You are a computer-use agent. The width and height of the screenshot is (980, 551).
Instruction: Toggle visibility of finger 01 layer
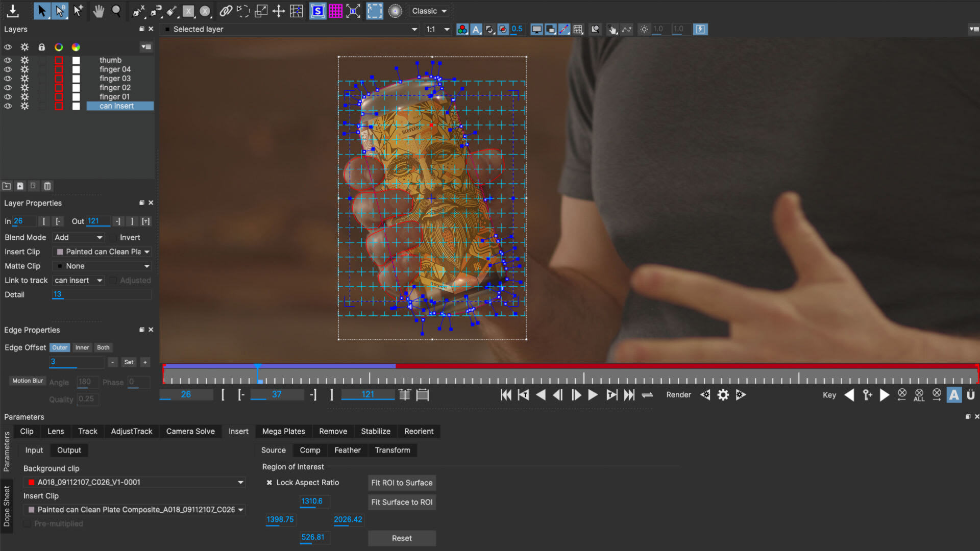(x=8, y=96)
